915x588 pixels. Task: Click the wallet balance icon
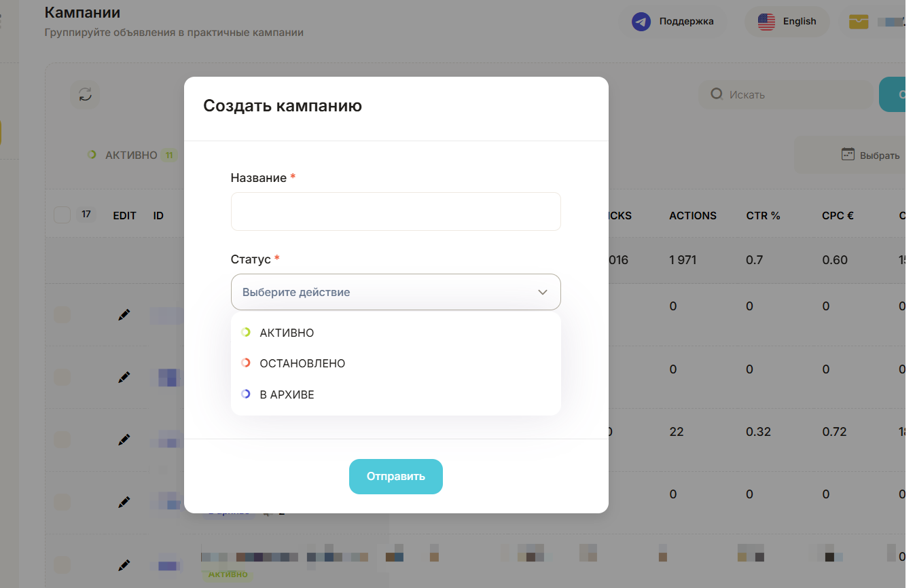click(859, 22)
